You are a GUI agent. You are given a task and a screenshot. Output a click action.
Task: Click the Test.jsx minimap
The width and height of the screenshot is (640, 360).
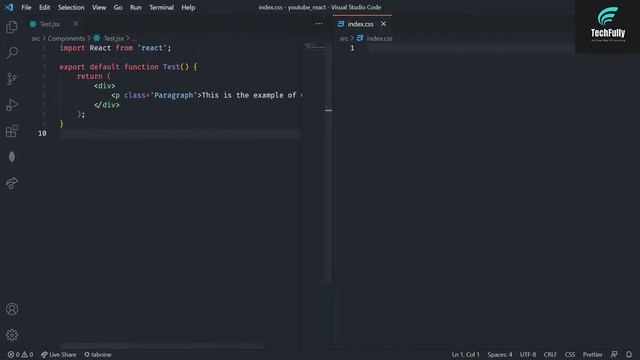[315, 47]
